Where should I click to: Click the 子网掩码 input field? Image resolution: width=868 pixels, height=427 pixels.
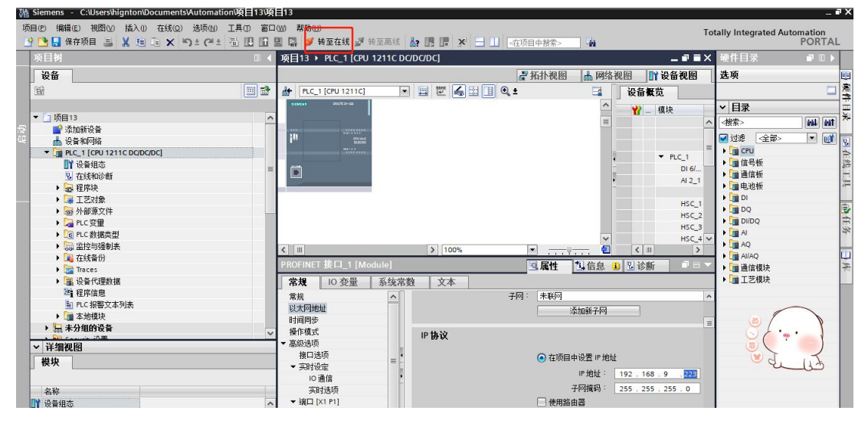[x=657, y=389]
